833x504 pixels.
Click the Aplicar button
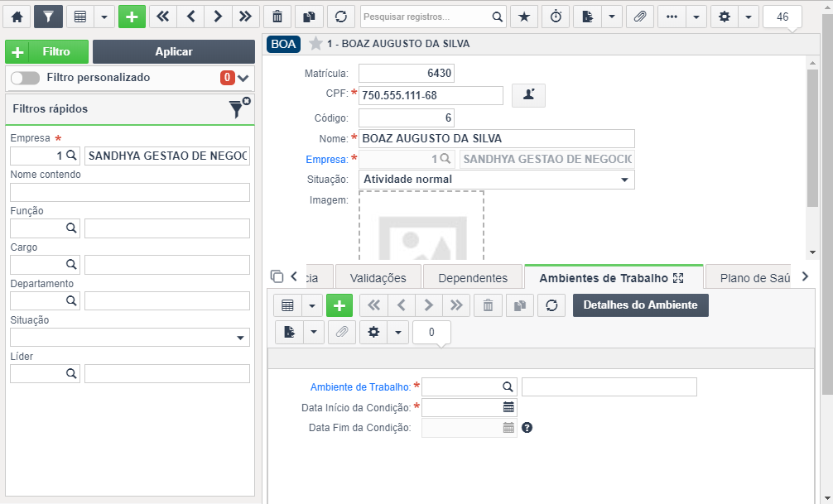pyautogui.click(x=174, y=51)
